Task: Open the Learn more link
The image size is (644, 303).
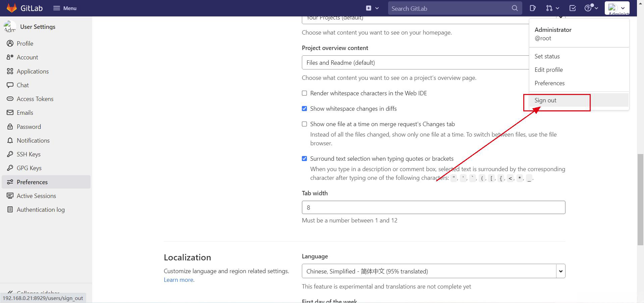Action: point(178,280)
